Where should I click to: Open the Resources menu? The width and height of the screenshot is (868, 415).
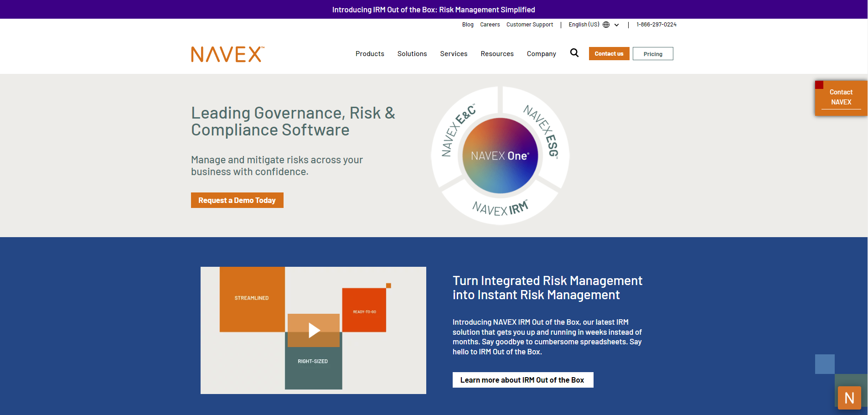497,53
